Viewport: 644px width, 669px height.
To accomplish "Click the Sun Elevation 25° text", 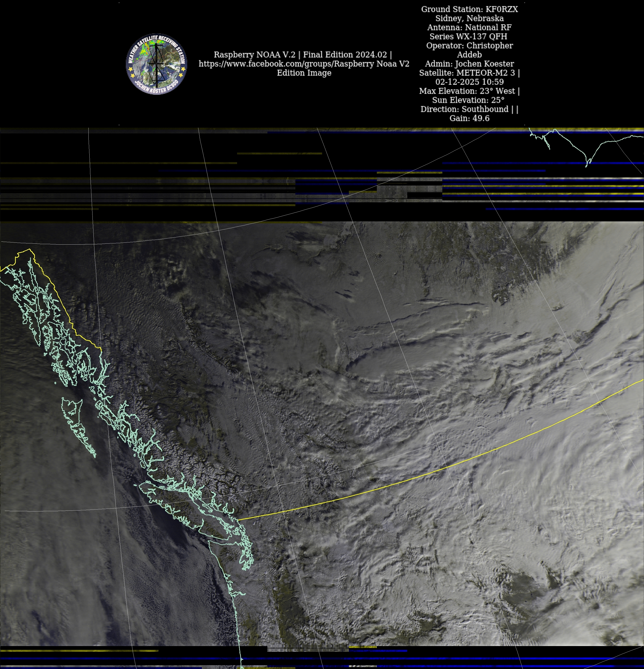I will click(x=468, y=100).
